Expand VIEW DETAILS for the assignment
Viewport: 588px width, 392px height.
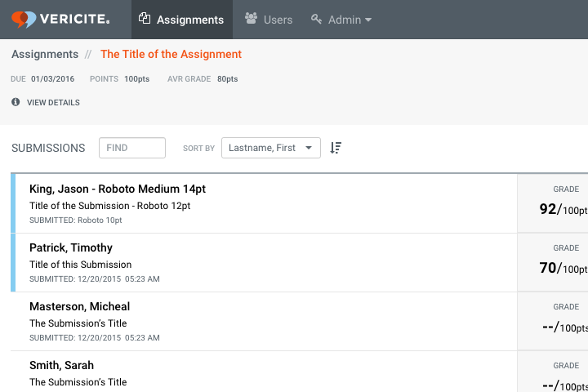(53, 103)
